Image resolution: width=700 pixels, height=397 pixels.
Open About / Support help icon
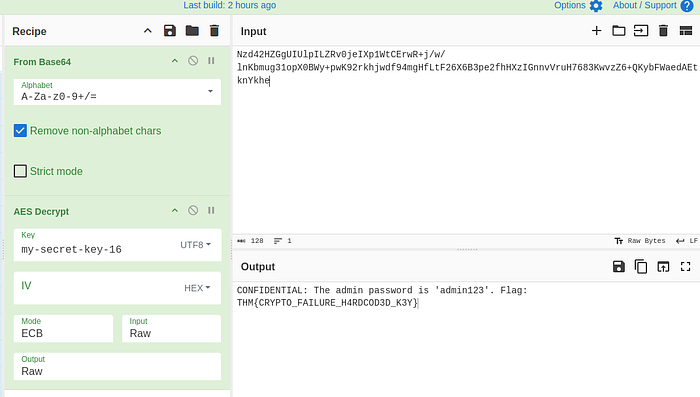coord(687,6)
